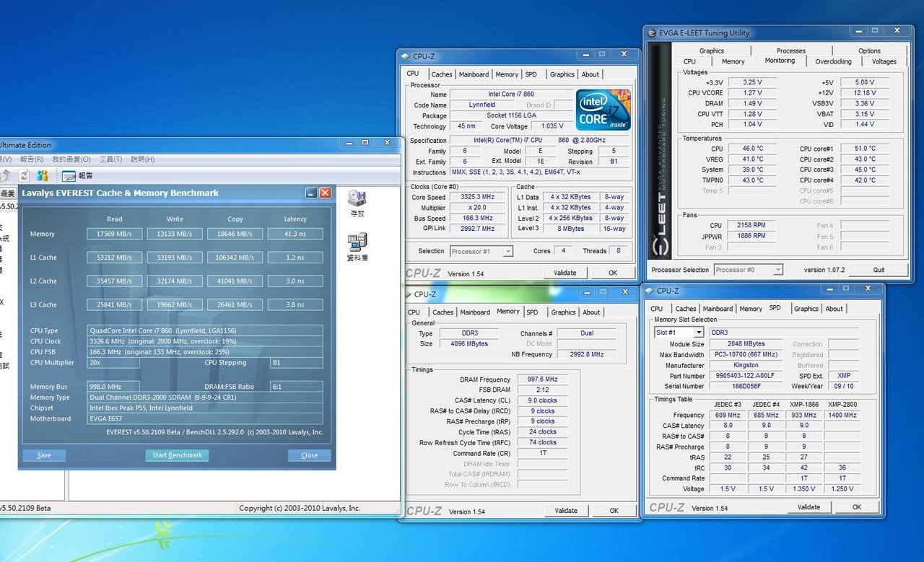This screenshot has width=924, height=562.
Task: Select Memory tab in CPU-Z SPD window
Action: (751, 309)
